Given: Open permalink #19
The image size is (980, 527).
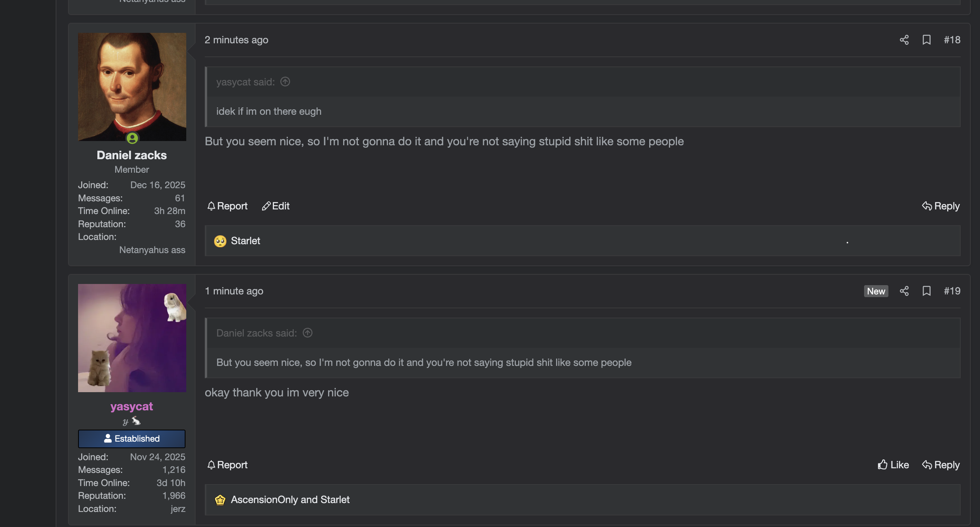Looking at the screenshot, I should click(x=952, y=291).
